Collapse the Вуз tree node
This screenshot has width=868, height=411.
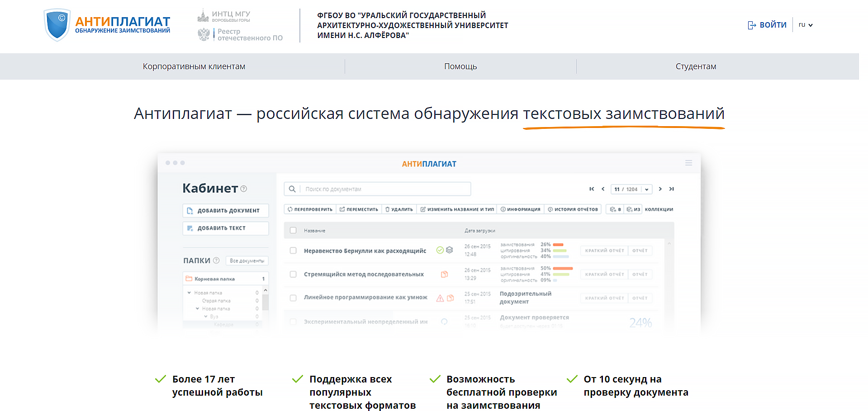206,317
